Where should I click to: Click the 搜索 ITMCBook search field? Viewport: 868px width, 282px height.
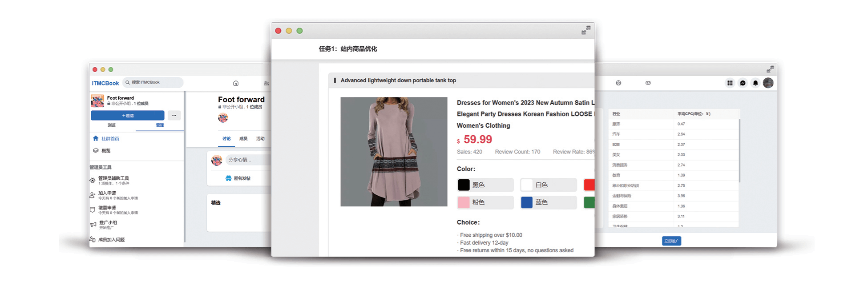[x=153, y=82]
